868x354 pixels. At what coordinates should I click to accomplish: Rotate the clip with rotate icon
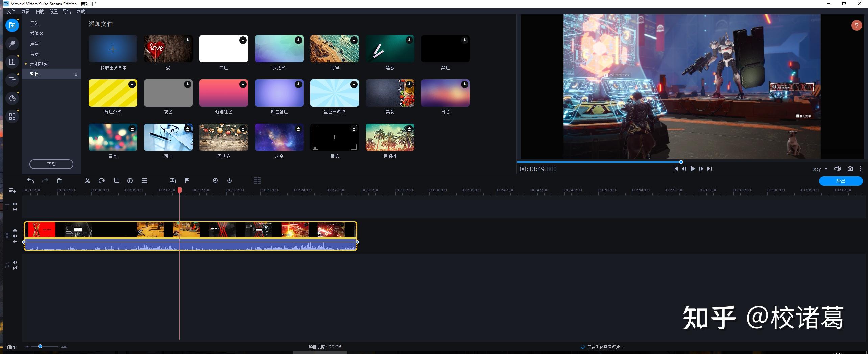point(102,181)
